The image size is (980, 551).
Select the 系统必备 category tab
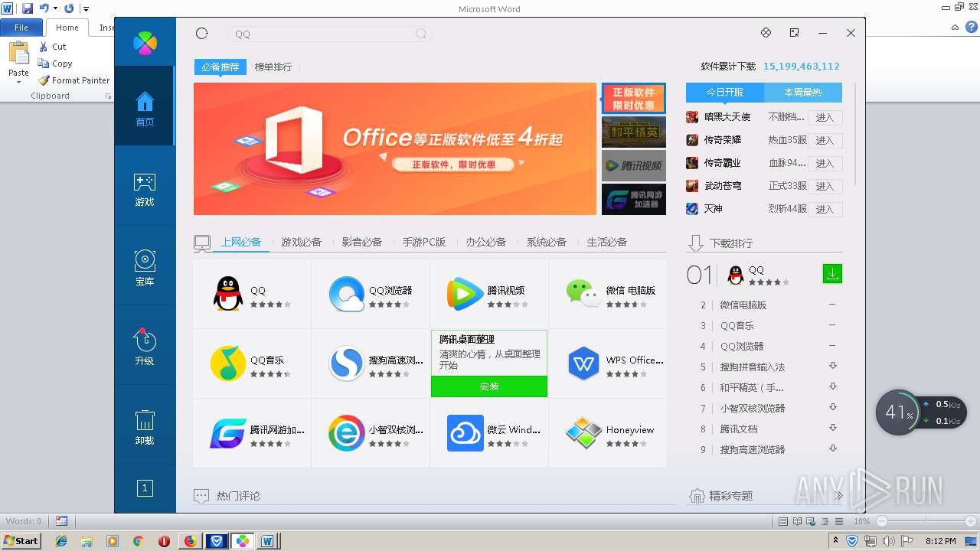click(x=546, y=242)
